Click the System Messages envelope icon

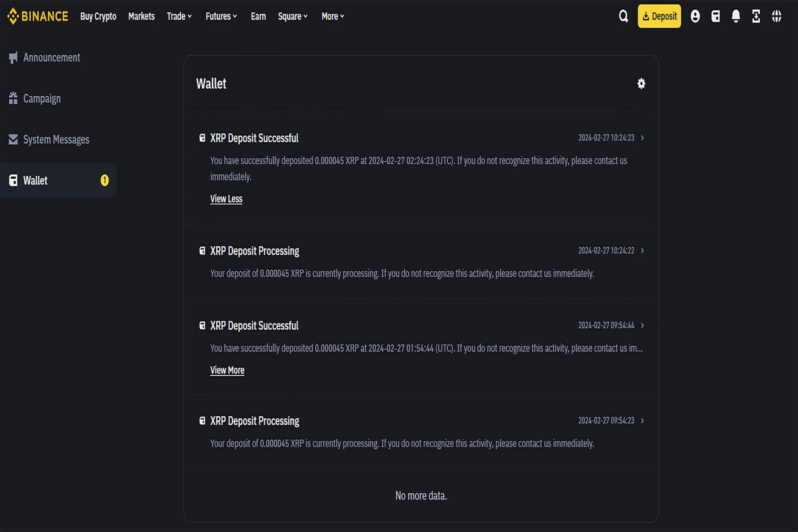pos(13,139)
